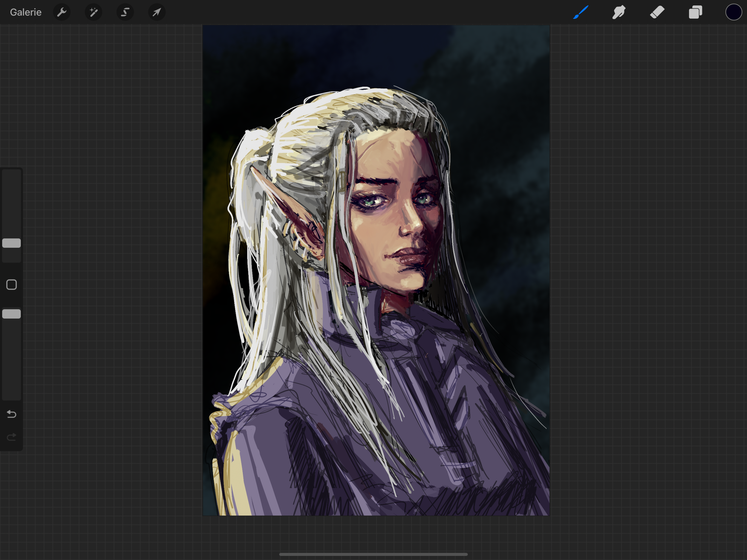The height and width of the screenshot is (560, 747).
Task: Tap the home indicator bar at bottom
Action: [373, 554]
